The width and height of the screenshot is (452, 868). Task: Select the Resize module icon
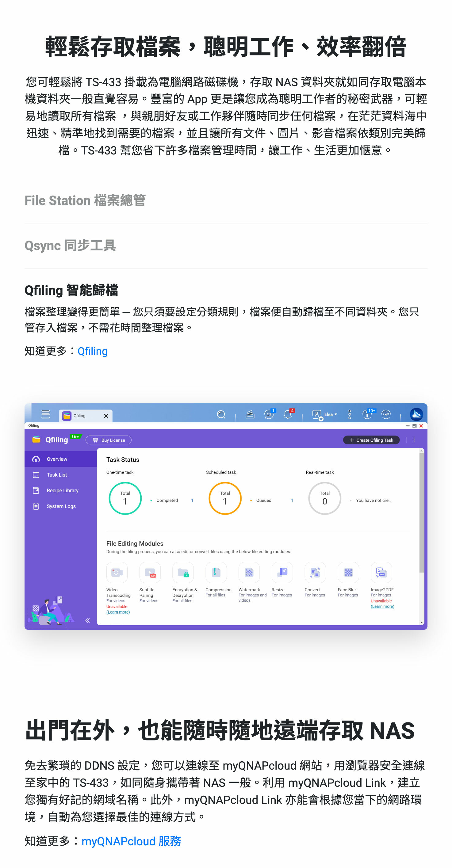282,573
